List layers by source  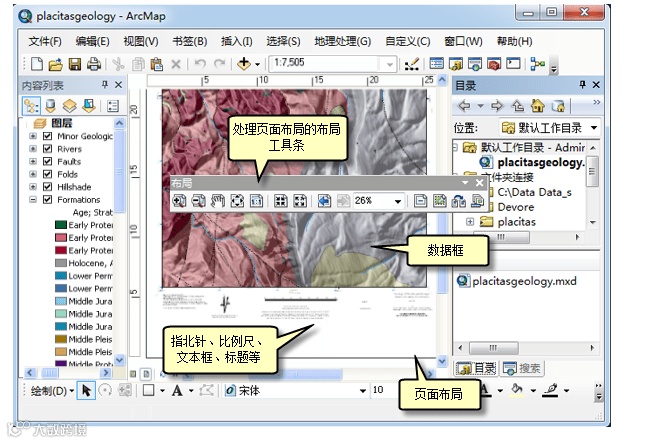(x=50, y=106)
